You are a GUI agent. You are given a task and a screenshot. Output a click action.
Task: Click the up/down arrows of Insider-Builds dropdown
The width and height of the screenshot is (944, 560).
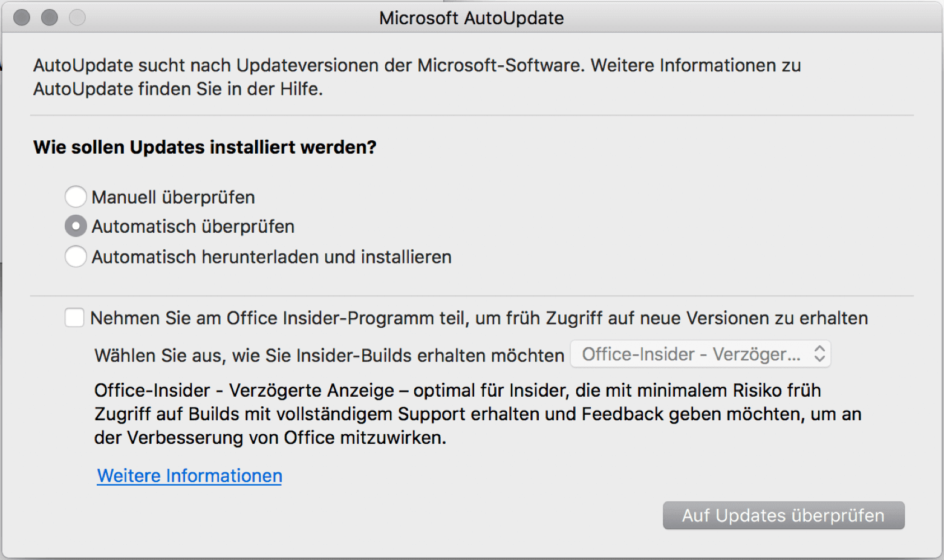click(819, 354)
